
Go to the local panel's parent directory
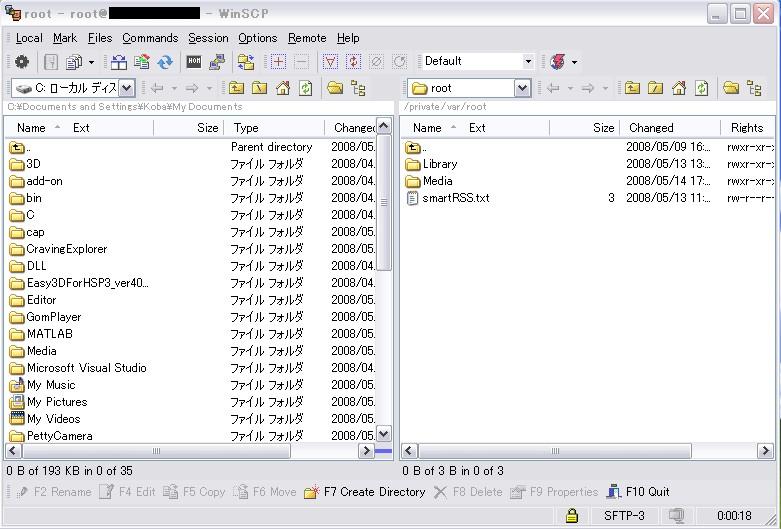point(236,88)
